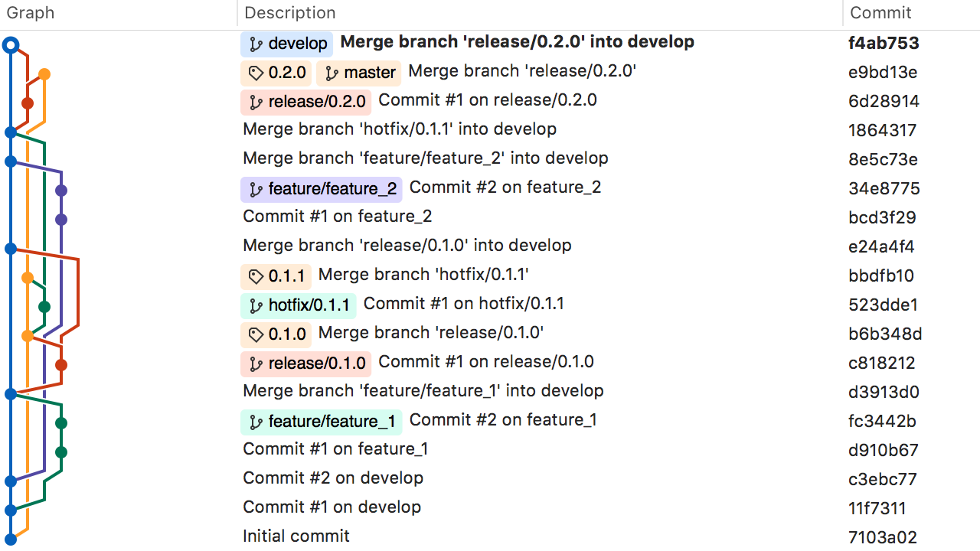Click the branch icon on hotfix/0.1.1 label
Screen dimensions: 980x551
click(x=255, y=305)
